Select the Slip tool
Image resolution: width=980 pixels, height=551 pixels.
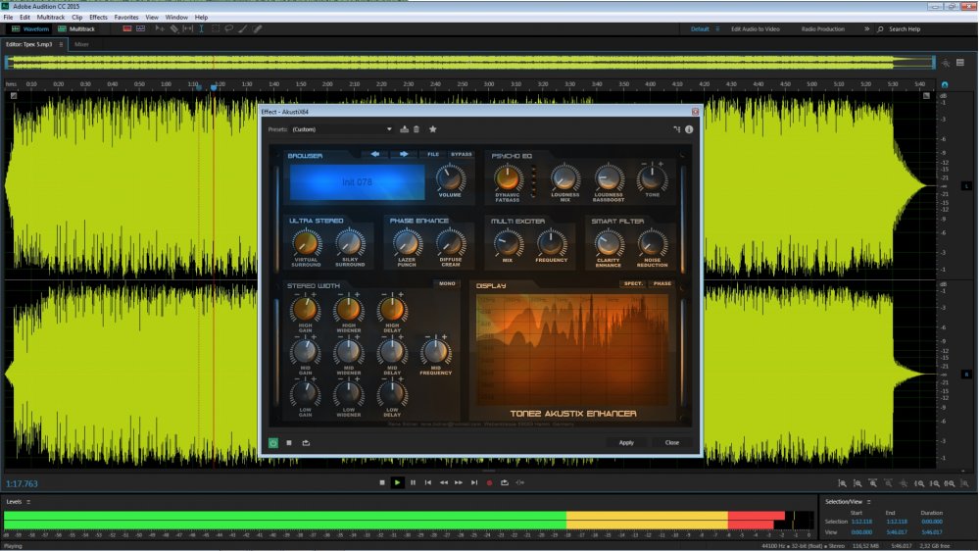[187, 28]
